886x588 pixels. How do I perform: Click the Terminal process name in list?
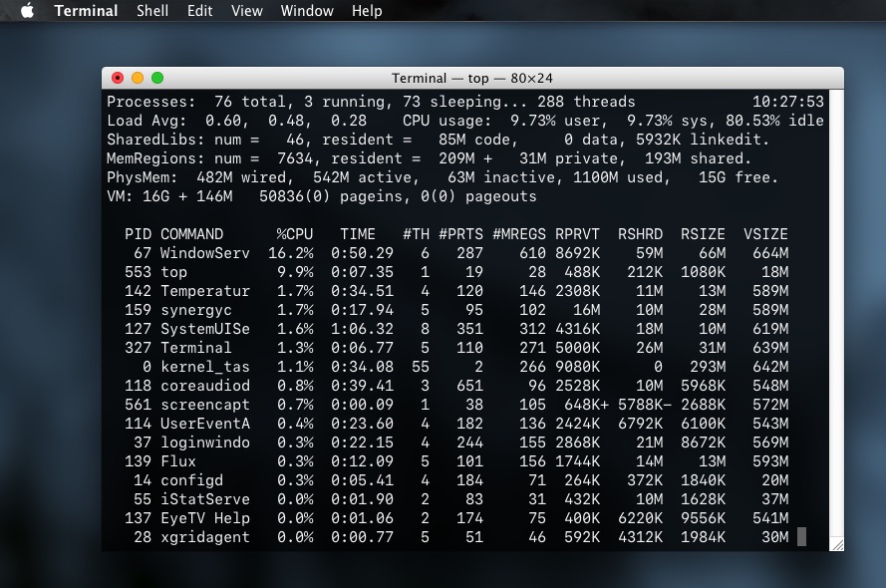tap(196, 348)
